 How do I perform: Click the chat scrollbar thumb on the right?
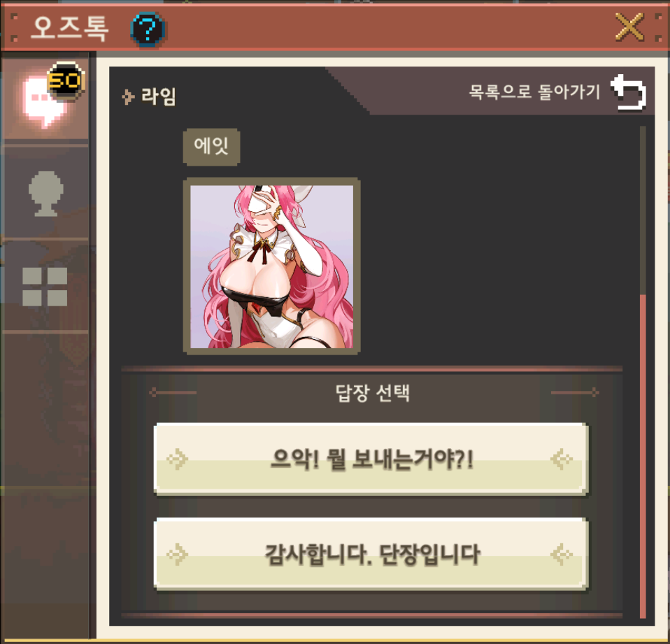(x=643, y=455)
